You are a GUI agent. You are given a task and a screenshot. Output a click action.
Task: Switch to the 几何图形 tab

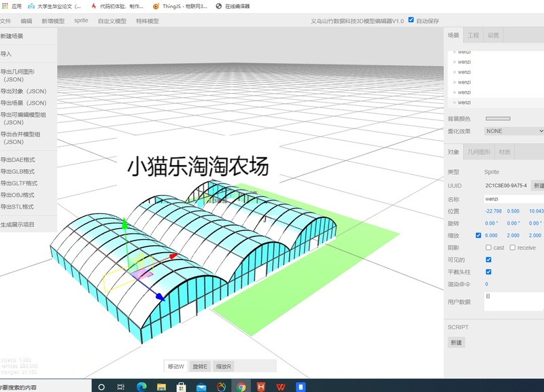point(479,152)
